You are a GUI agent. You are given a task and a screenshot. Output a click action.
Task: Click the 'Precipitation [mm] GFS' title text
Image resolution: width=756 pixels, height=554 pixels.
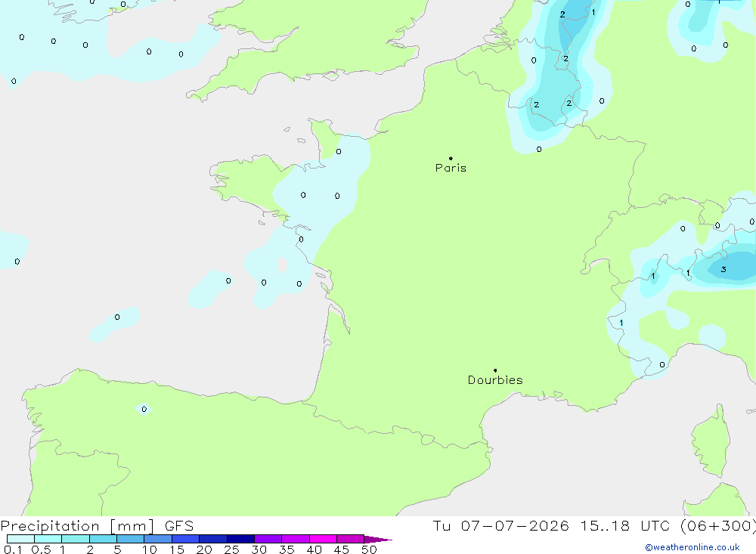click(x=97, y=526)
